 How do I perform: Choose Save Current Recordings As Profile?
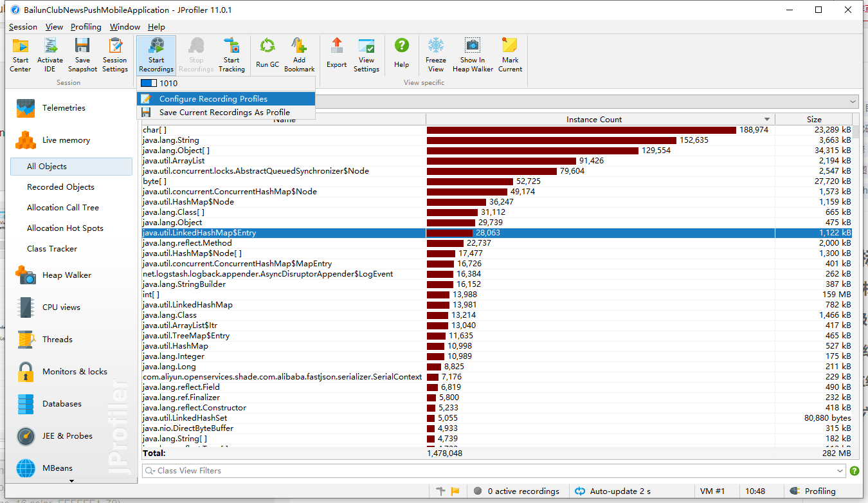point(226,112)
